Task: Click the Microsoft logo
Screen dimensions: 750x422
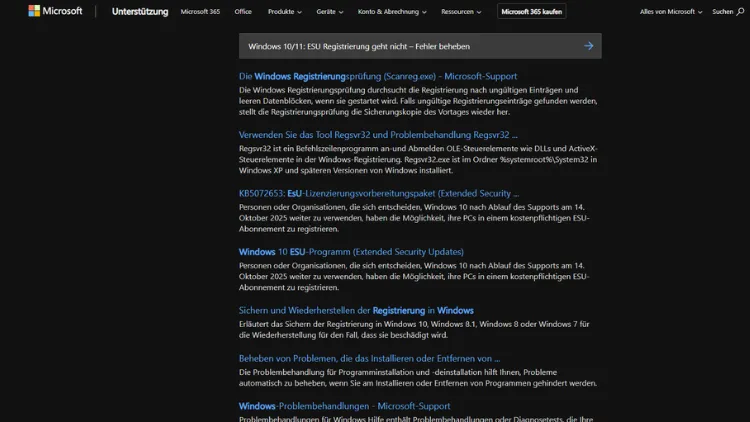Action: pos(55,11)
